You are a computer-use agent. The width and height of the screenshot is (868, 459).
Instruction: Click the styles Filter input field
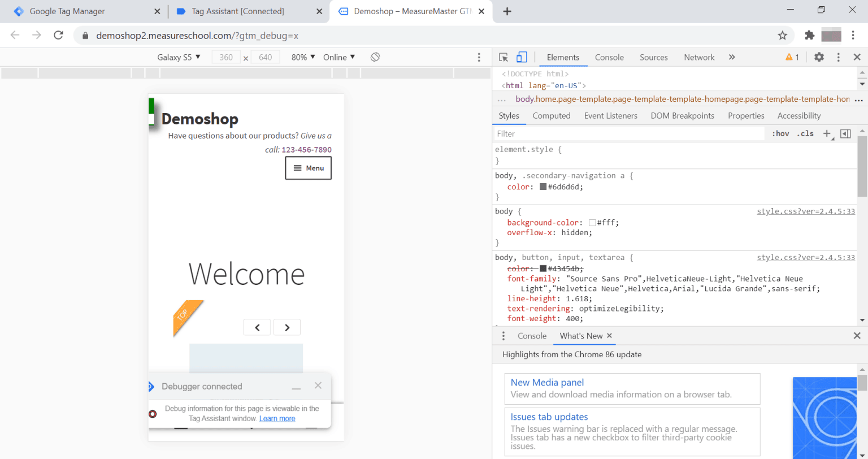pyautogui.click(x=627, y=134)
